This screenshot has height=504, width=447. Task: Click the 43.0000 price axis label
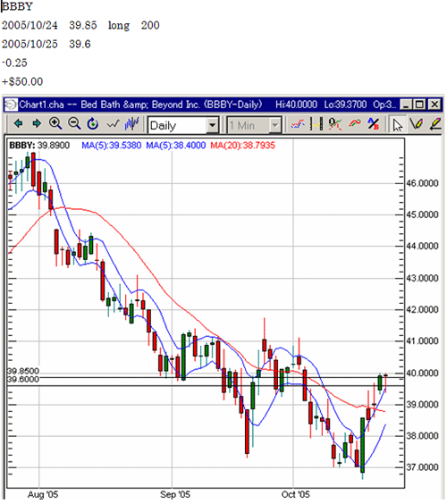[x=422, y=278]
